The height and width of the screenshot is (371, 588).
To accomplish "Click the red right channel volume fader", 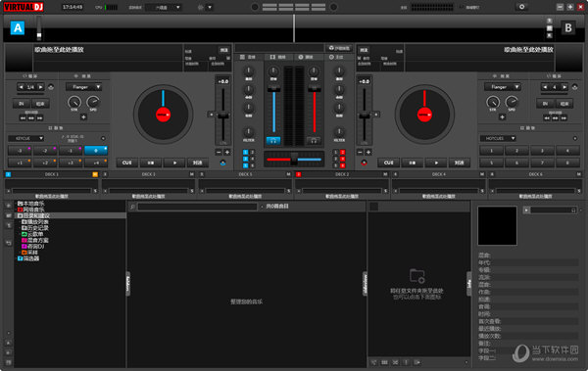I will [x=315, y=88].
